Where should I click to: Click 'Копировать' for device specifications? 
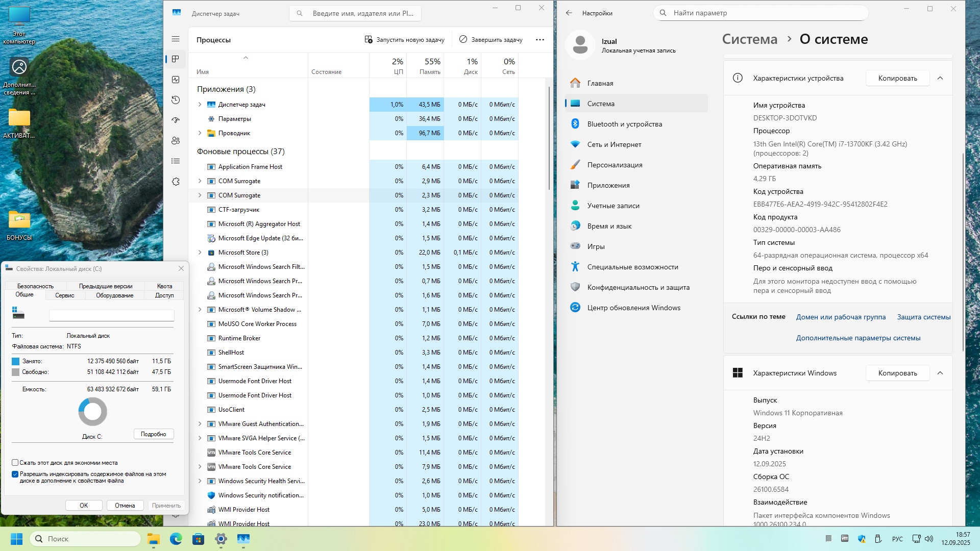point(897,78)
